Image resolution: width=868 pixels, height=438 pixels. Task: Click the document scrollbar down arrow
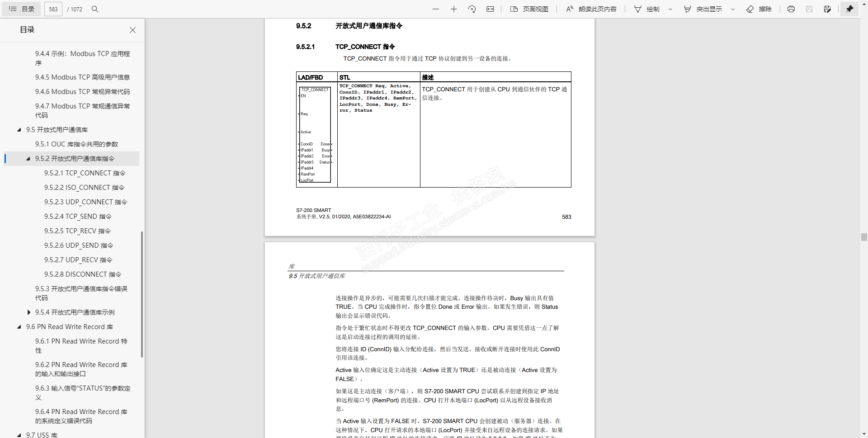click(x=864, y=434)
